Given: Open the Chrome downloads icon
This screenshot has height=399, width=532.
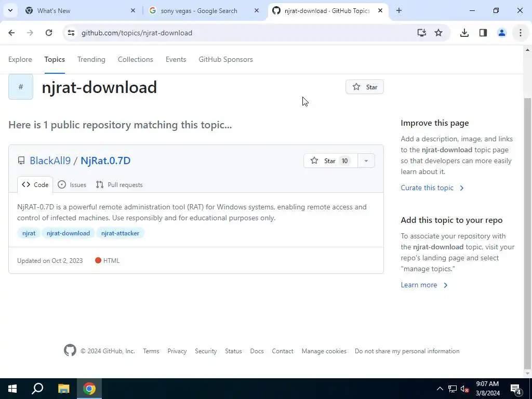Looking at the screenshot, I should (x=464, y=33).
